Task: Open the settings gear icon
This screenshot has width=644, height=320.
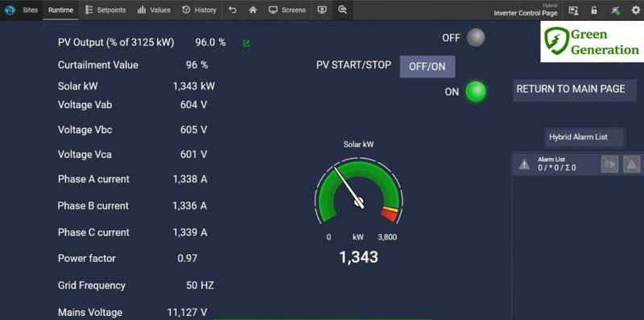Action: click(x=635, y=10)
